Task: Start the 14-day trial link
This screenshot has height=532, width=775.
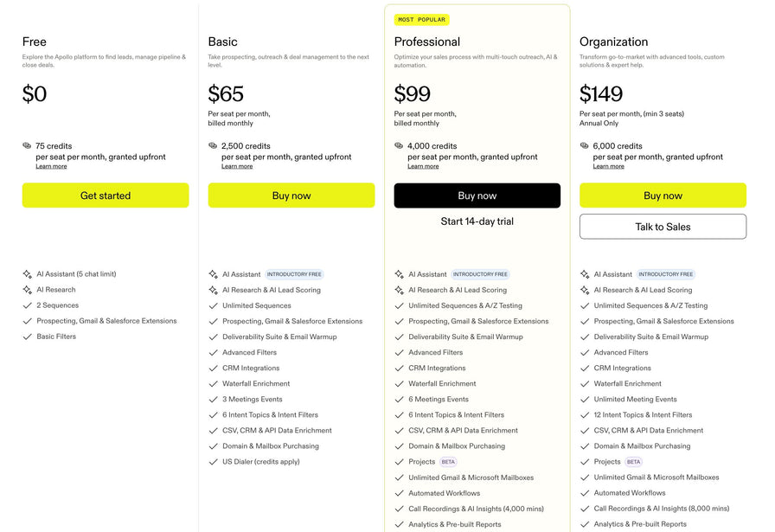Action: [x=477, y=221]
